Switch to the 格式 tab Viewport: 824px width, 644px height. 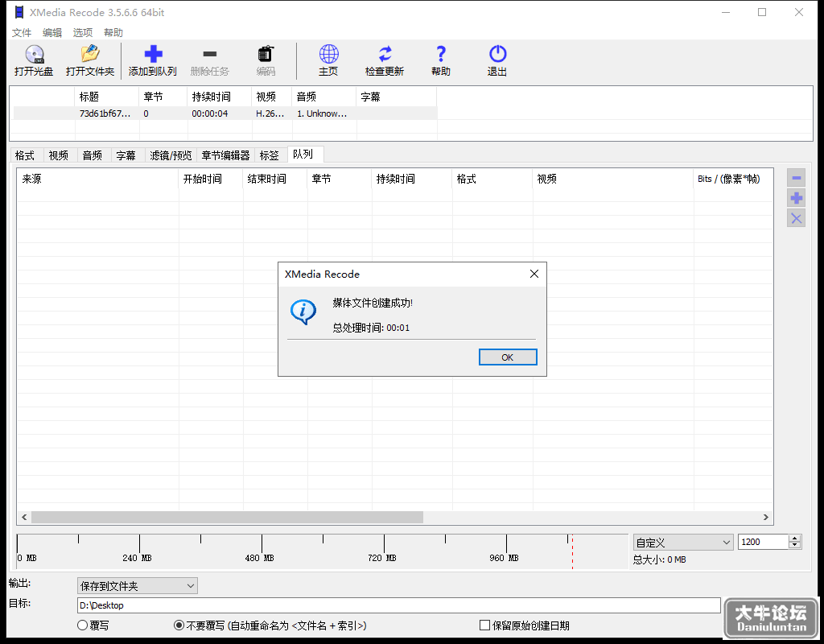point(25,155)
